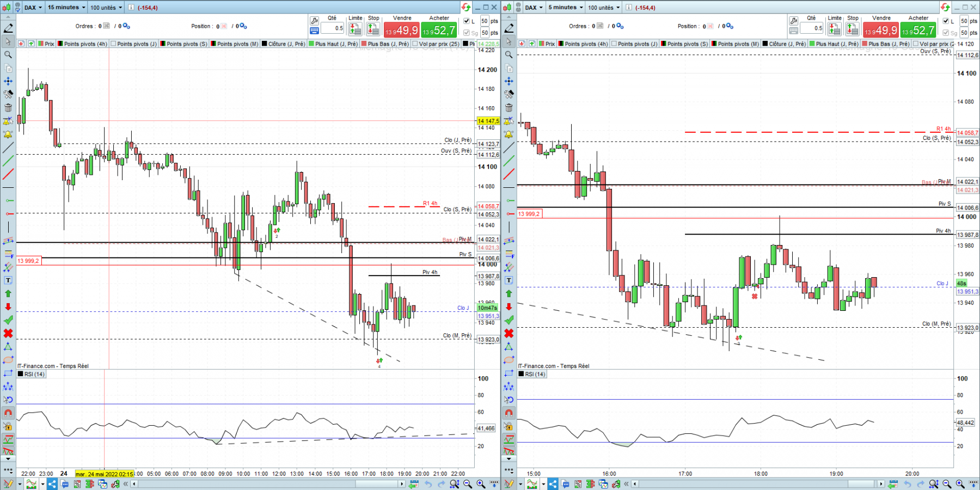Select the Points pivots (4h) indicator label
980x490 pixels.
pos(85,44)
